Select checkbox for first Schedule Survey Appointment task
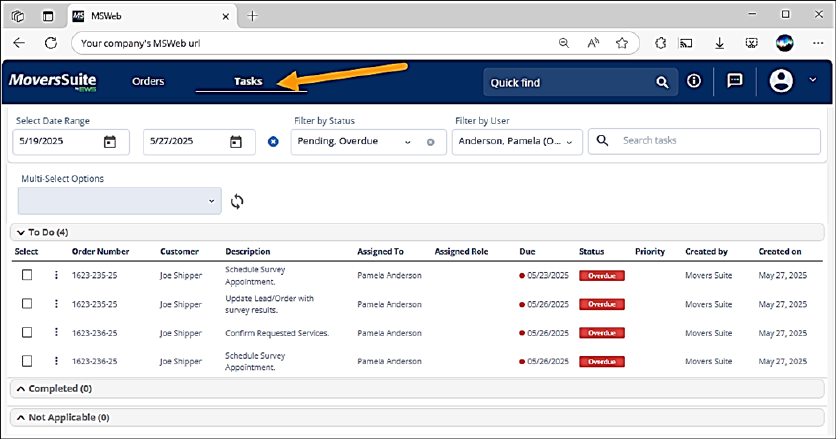Image resolution: width=836 pixels, height=439 pixels. [x=27, y=275]
